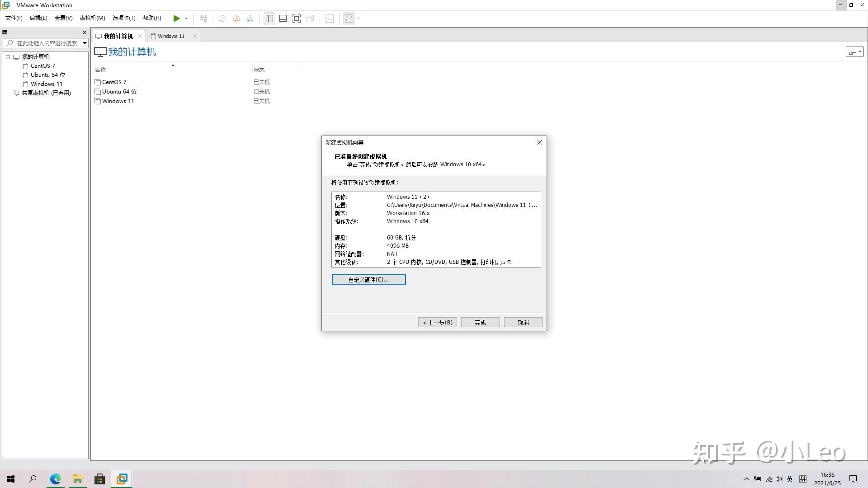
Task: Close the Windows 11 tab
Action: coord(195,36)
